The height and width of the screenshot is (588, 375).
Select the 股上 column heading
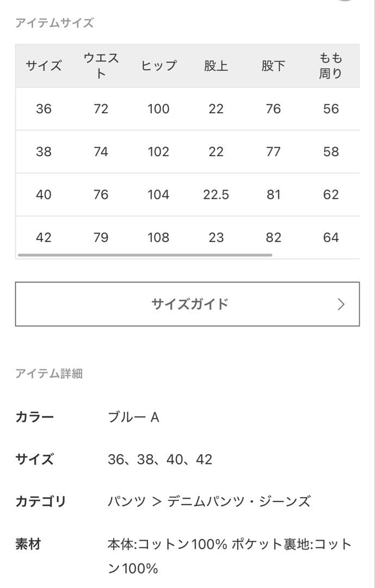(x=217, y=66)
